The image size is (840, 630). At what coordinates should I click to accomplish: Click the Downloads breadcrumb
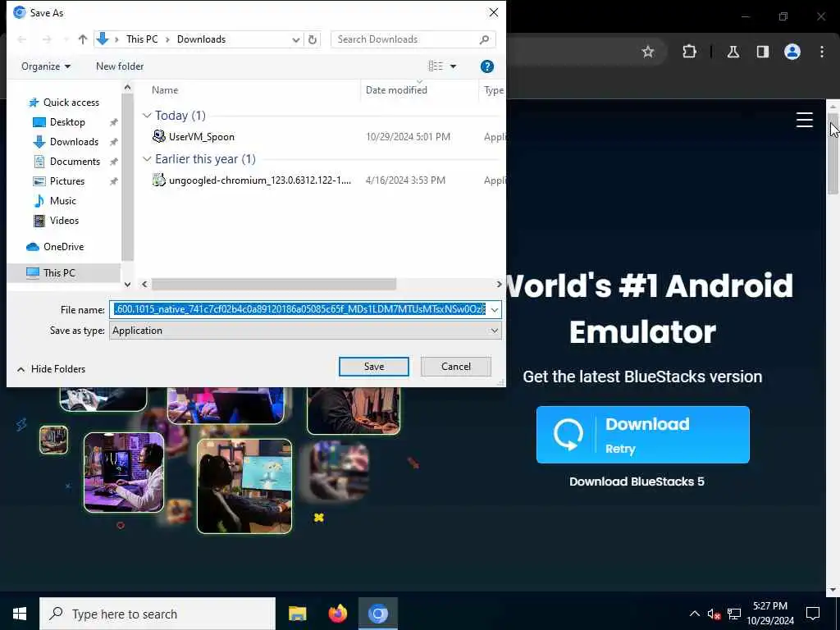tap(202, 39)
